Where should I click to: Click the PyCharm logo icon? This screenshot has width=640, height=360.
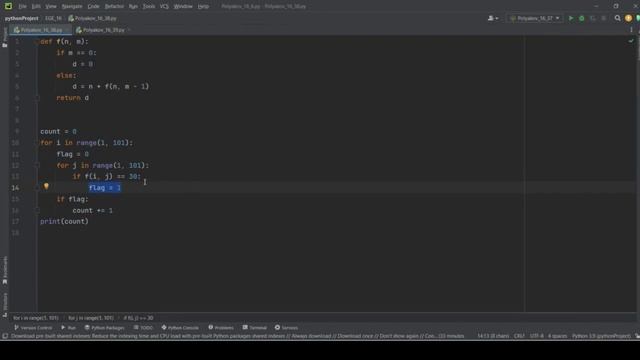8,6
